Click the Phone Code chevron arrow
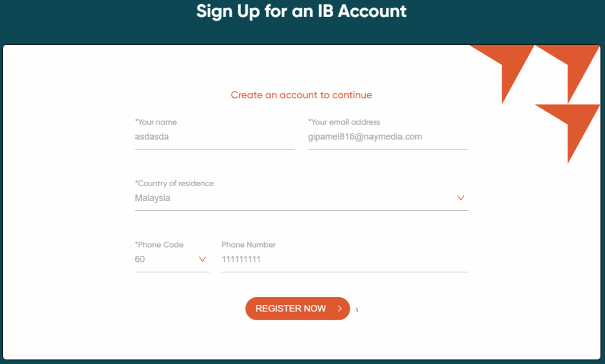This screenshot has width=605, height=364. (203, 259)
